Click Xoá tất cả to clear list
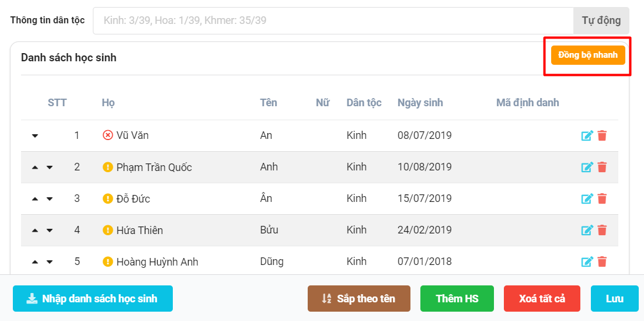 pos(542,299)
